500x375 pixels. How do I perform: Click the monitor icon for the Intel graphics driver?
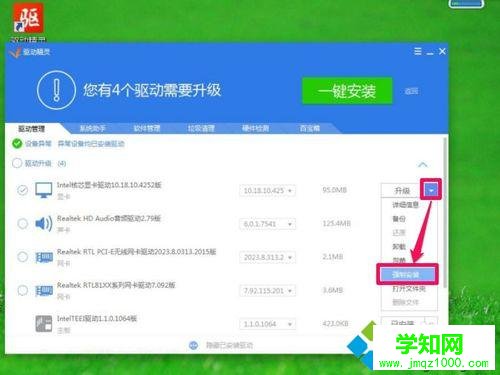(44, 190)
